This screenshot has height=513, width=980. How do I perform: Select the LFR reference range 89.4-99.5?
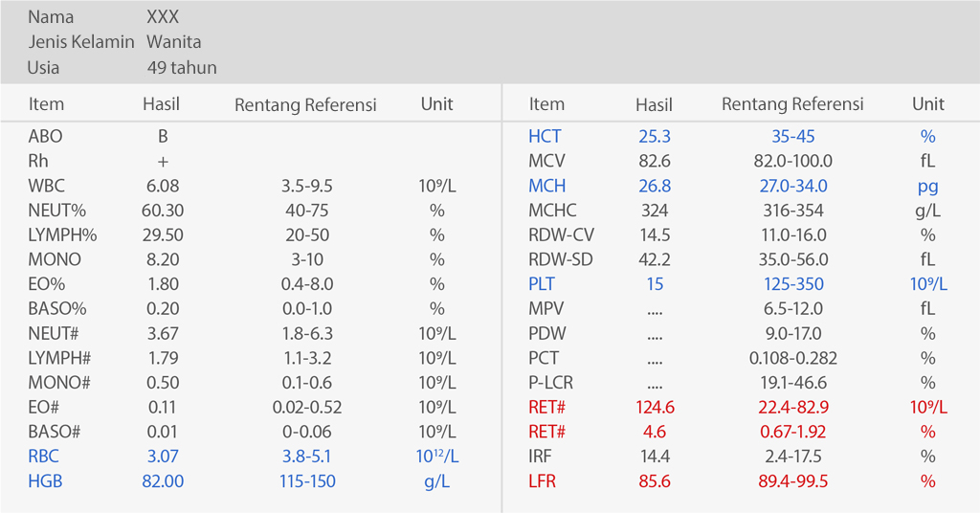pyautogui.click(x=793, y=481)
